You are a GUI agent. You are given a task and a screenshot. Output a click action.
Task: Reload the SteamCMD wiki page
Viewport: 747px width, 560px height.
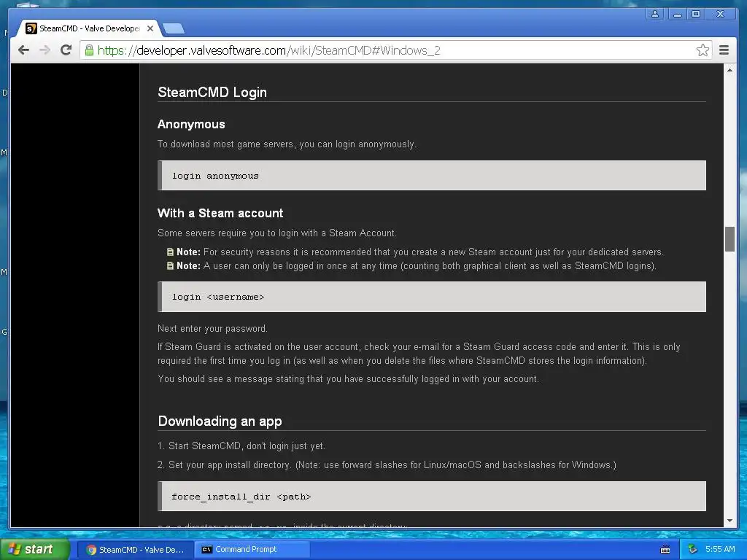[x=66, y=50]
